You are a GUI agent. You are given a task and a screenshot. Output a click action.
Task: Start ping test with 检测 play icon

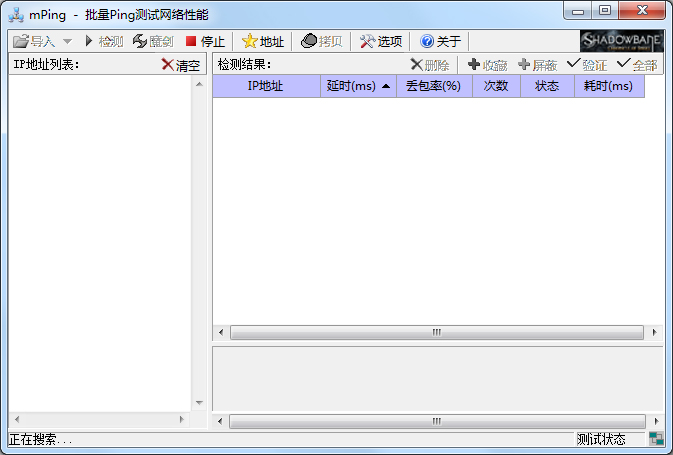pos(89,41)
